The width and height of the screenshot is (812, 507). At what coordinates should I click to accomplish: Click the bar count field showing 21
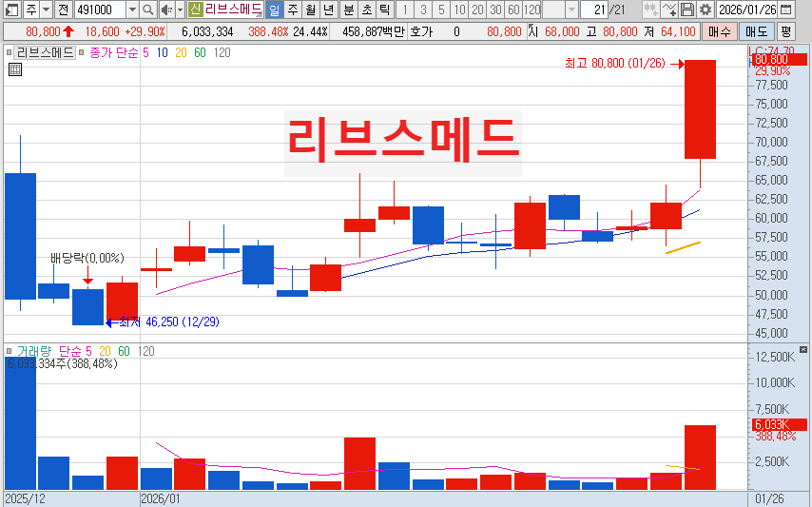coord(594,10)
